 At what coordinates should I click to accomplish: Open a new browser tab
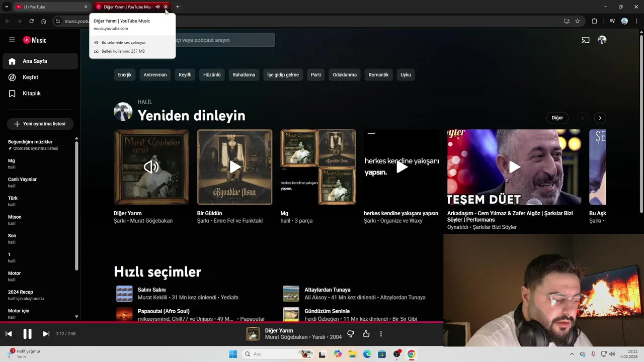tap(178, 7)
